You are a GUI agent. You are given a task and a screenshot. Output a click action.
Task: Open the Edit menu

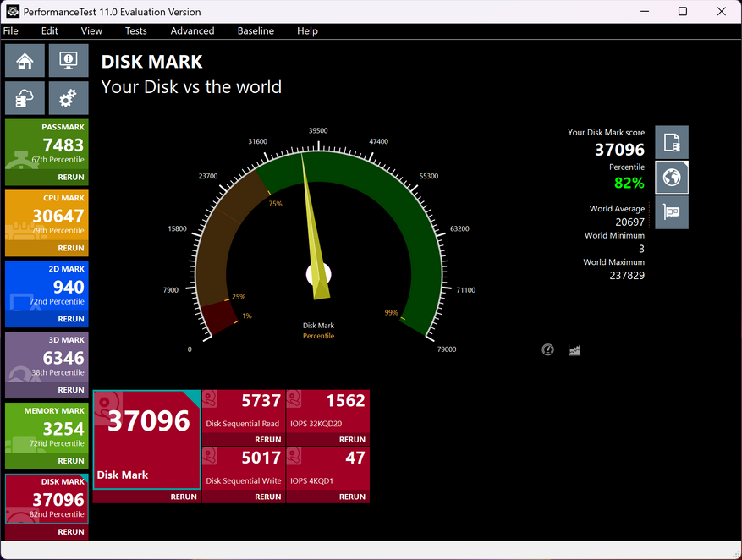(50, 30)
